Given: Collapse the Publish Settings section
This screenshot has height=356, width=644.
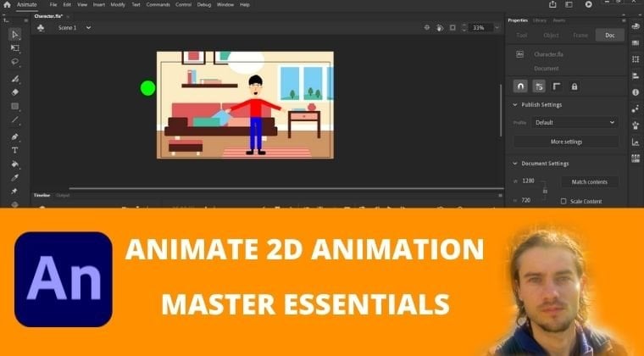Looking at the screenshot, I should [x=516, y=105].
